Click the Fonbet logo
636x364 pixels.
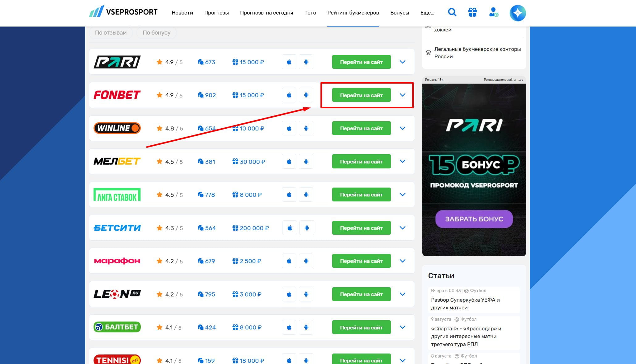coord(117,95)
